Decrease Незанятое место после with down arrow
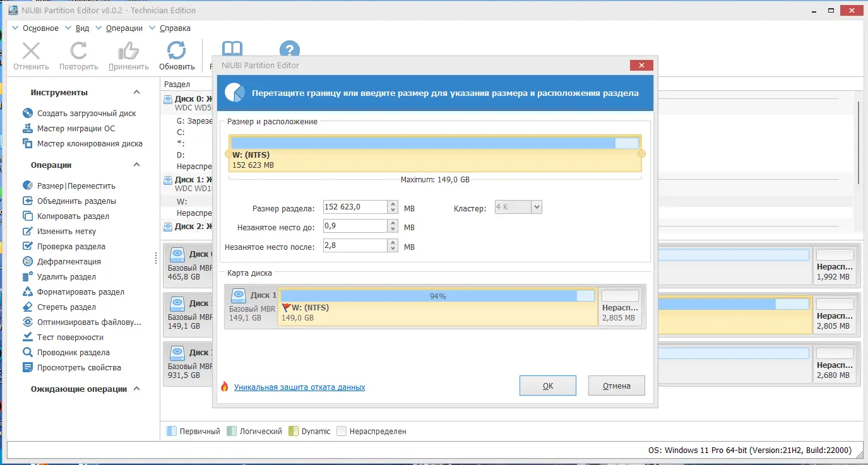 click(x=394, y=249)
